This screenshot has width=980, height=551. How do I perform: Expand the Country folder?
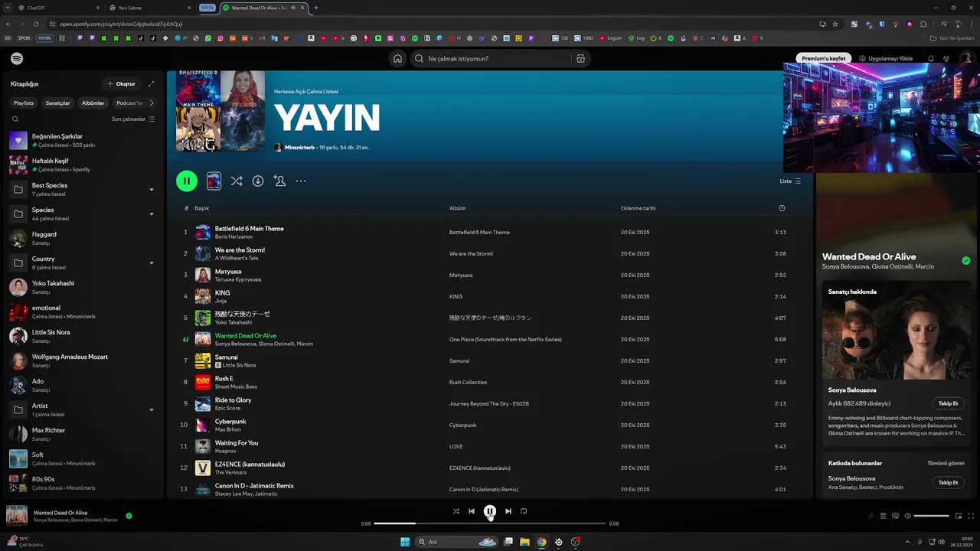(x=151, y=263)
